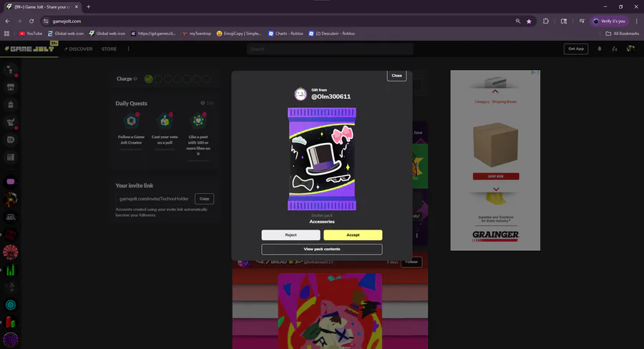Open the sidebar chat icon
Image resolution: width=644 pixels, height=349 pixels.
coord(11,139)
